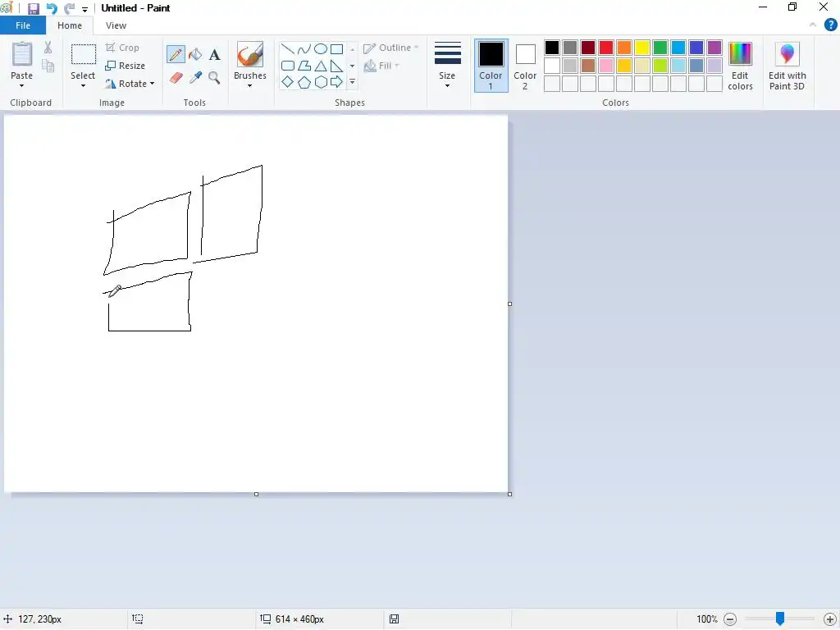Select the Fill with color bucket tool
840x630 pixels.
[x=195, y=54]
